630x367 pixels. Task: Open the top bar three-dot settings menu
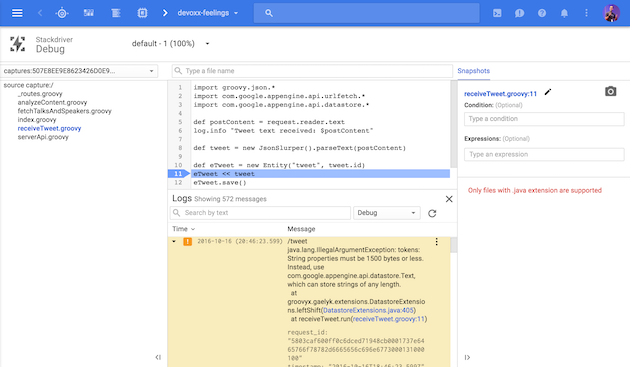point(586,13)
